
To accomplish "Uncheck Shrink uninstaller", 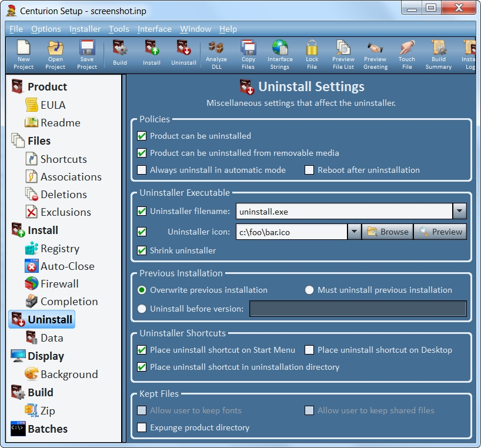I will [x=142, y=250].
